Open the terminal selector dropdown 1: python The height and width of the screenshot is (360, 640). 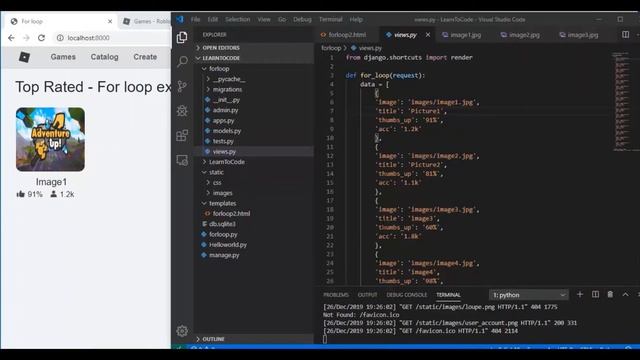[529, 295]
